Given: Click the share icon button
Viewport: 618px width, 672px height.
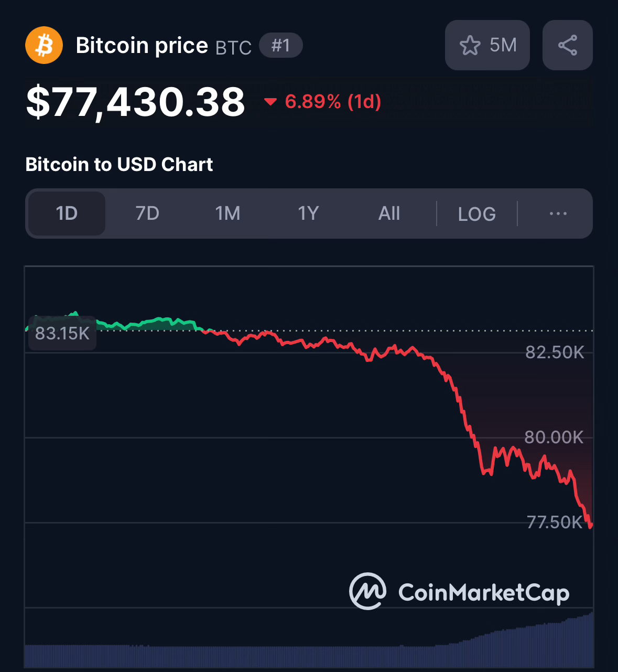Looking at the screenshot, I should (x=567, y=46).
